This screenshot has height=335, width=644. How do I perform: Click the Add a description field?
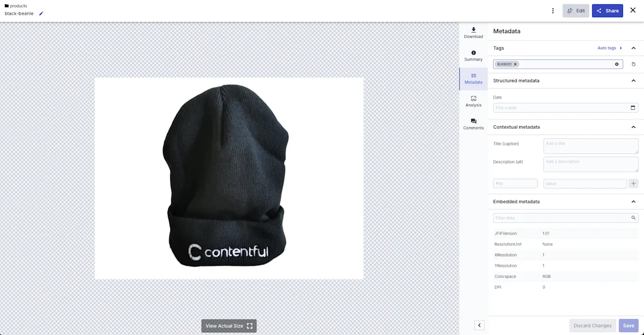coord(591,164)
